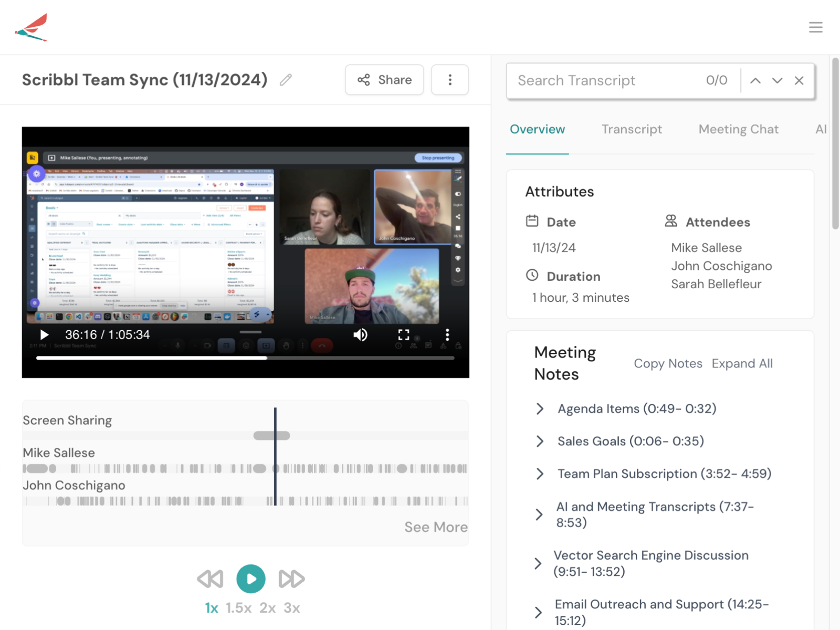Click attendee John Coschigano
The image size is (840, 630).
[x=721, y=266]
